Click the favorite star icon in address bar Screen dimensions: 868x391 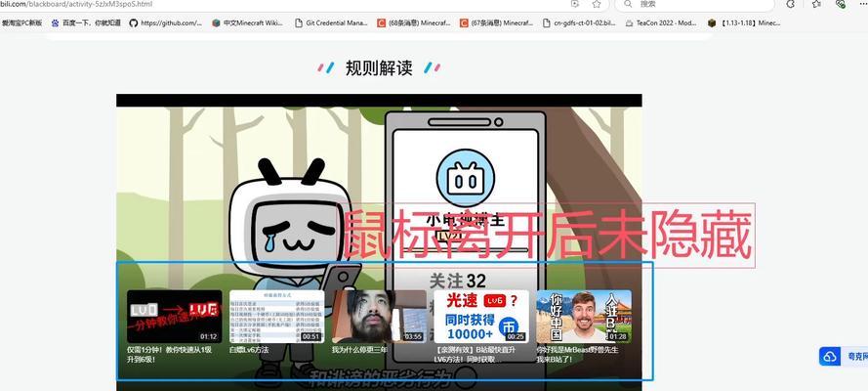(x=597, y=4)
